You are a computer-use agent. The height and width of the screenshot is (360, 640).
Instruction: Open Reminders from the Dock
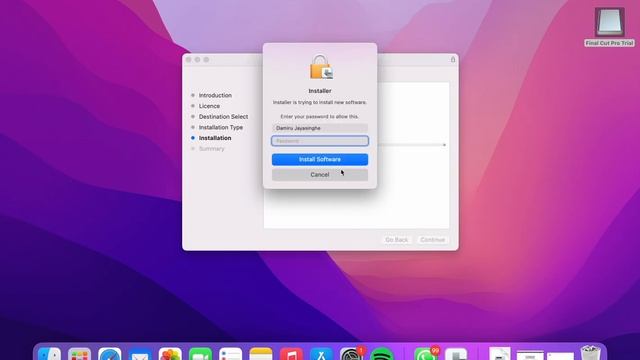pyautogui.click(x=231, y=354)
